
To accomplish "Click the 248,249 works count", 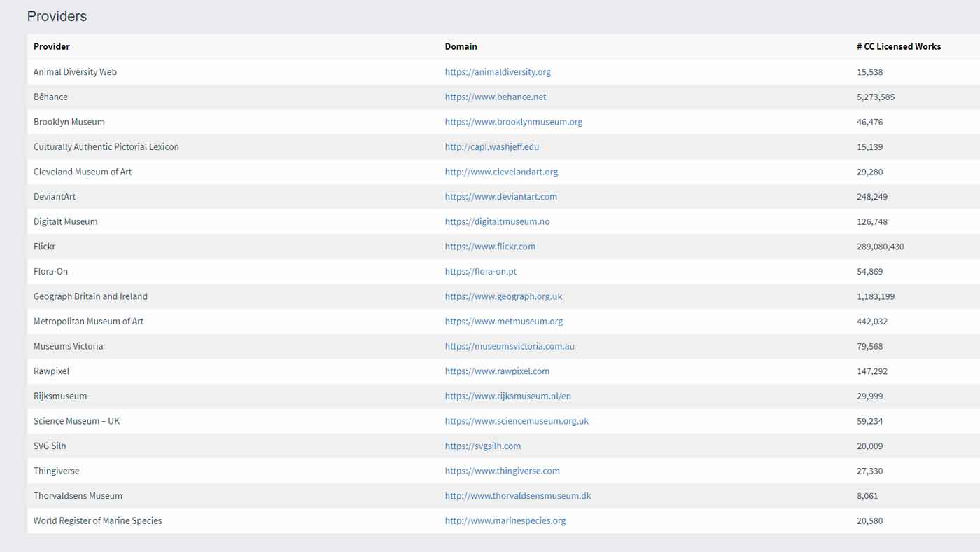I will [872, 197].
